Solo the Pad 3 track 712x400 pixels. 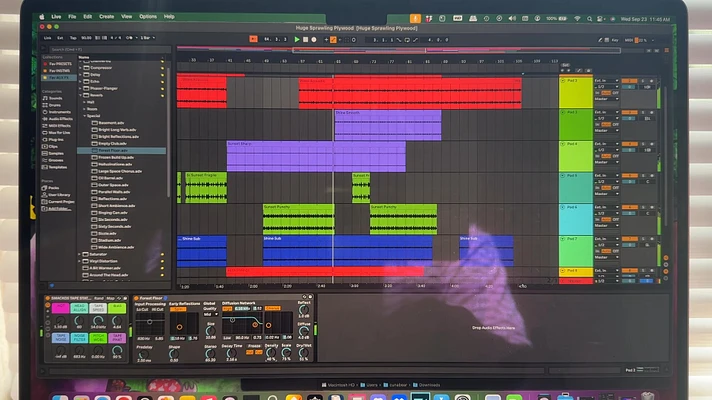[x=643, y=112]
